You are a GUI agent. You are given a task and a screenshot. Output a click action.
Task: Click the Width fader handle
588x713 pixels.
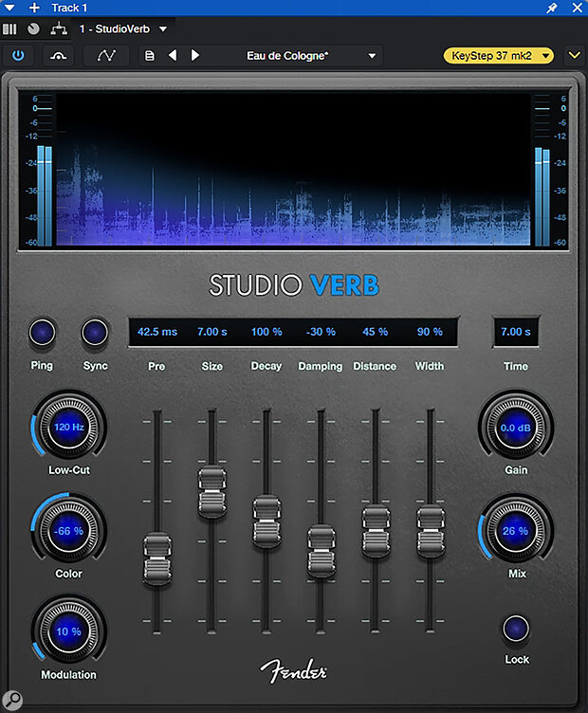coord(431,531)
